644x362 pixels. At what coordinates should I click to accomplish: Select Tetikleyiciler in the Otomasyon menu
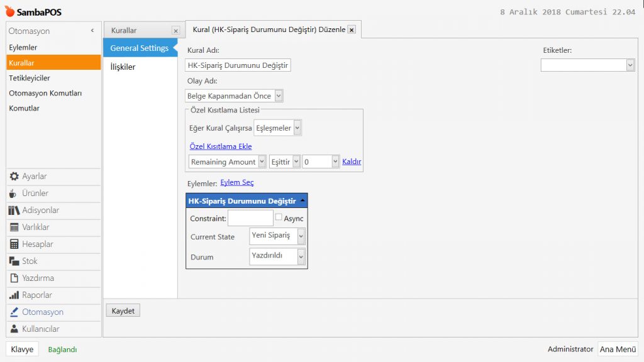tap(30, 78)
